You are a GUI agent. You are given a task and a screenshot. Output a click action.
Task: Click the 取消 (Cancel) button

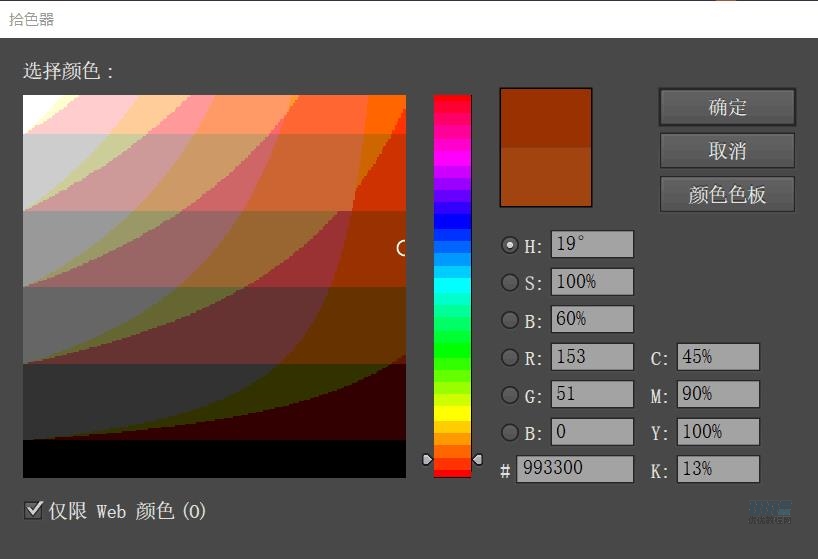727,151
